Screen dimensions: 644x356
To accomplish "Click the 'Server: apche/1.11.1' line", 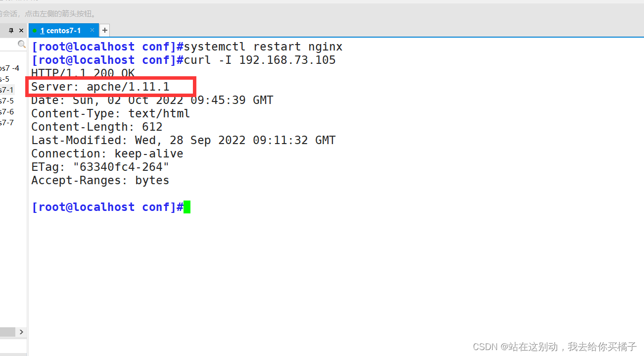I will [x=100, y=87].
